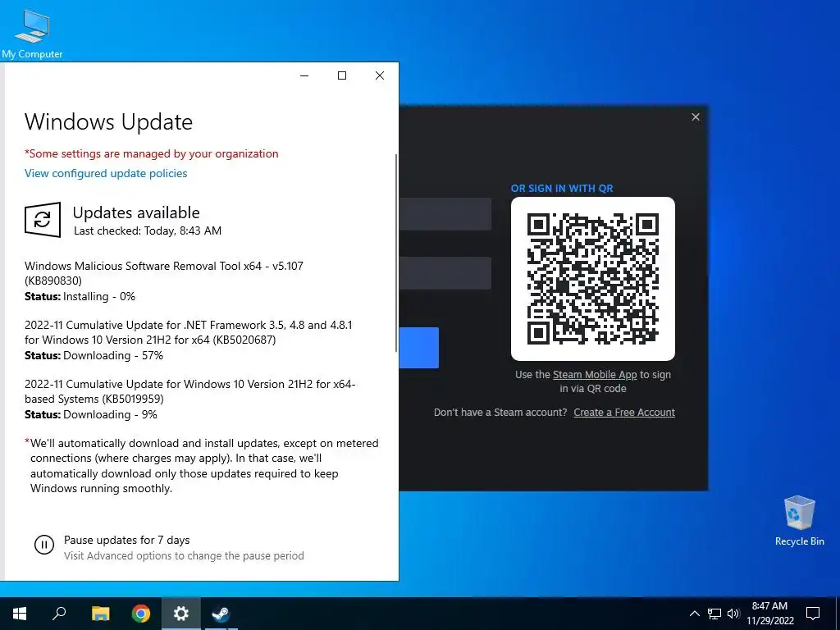Click the 'Downloading - 9%' status

(x=111, y=414)
